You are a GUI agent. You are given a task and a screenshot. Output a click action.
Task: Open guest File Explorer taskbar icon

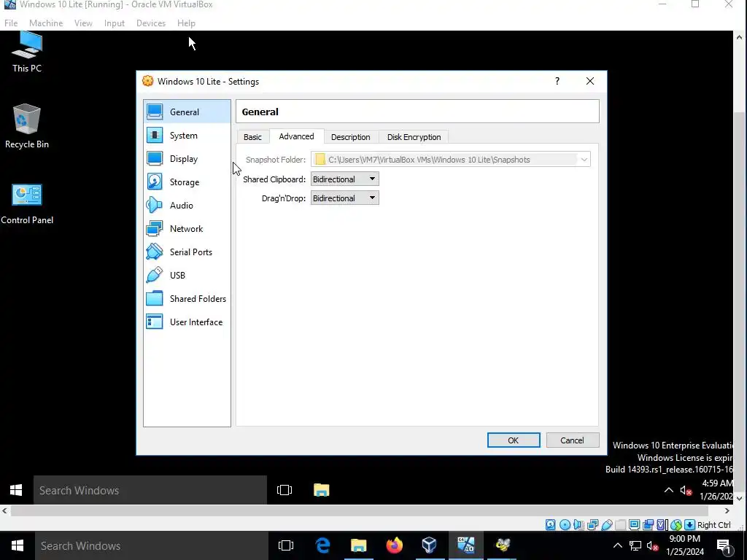coord(322,490)
